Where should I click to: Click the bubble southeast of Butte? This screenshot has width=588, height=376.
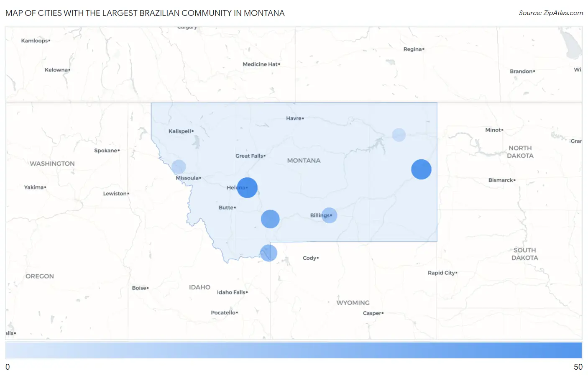270,219
